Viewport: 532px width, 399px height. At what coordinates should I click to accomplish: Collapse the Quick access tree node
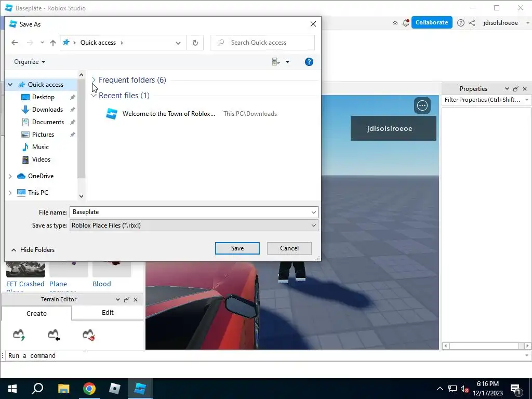(x=10, y=85)
